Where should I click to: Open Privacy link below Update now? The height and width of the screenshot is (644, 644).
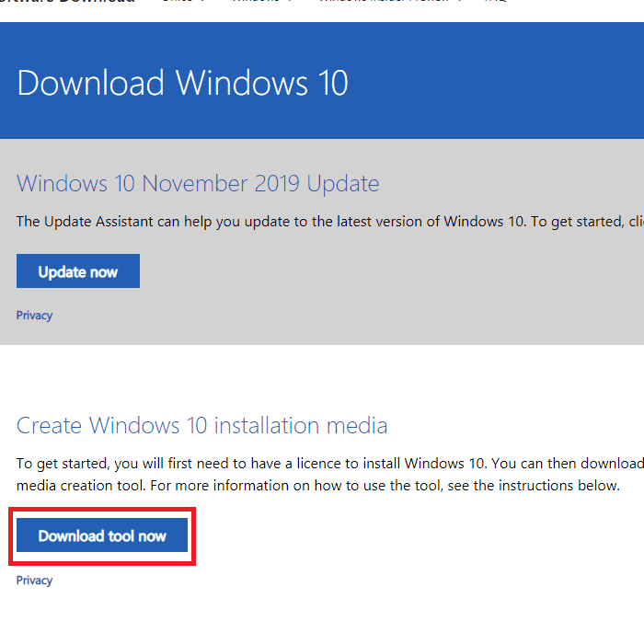35,316
